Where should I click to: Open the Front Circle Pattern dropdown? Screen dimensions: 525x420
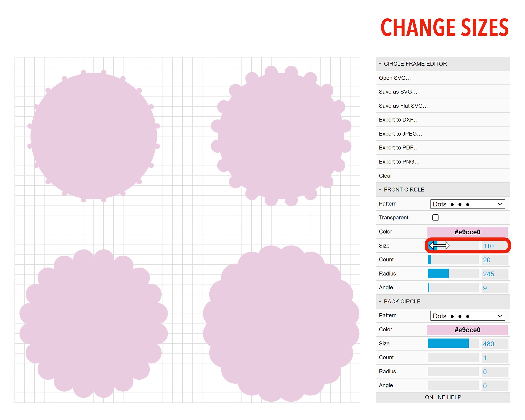[x=467, y=204]
